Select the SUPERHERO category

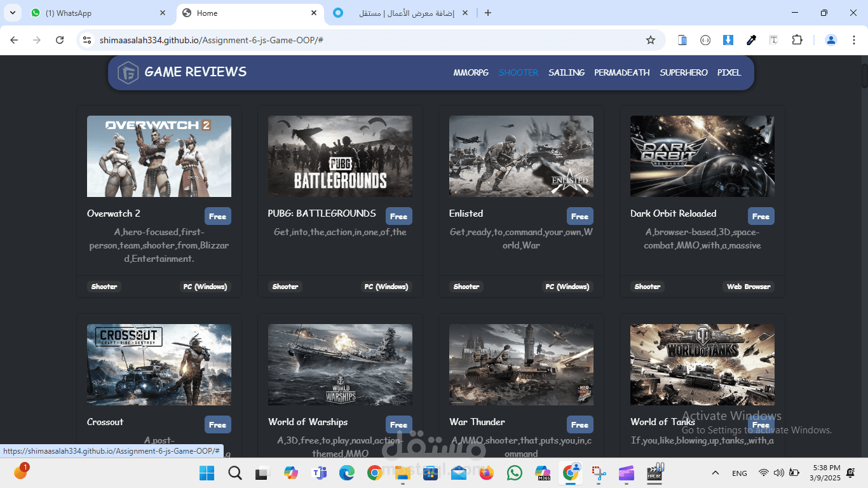tap(684, 72)
